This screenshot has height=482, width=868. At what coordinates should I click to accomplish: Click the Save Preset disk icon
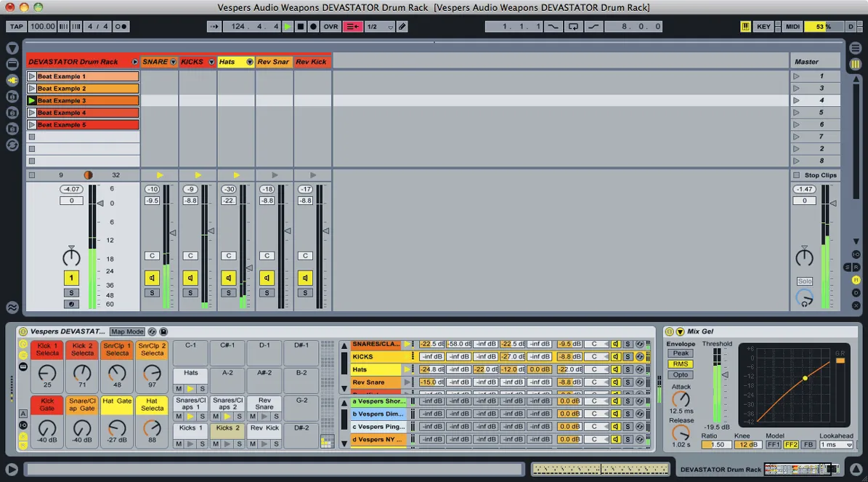[x=163, y=332]
